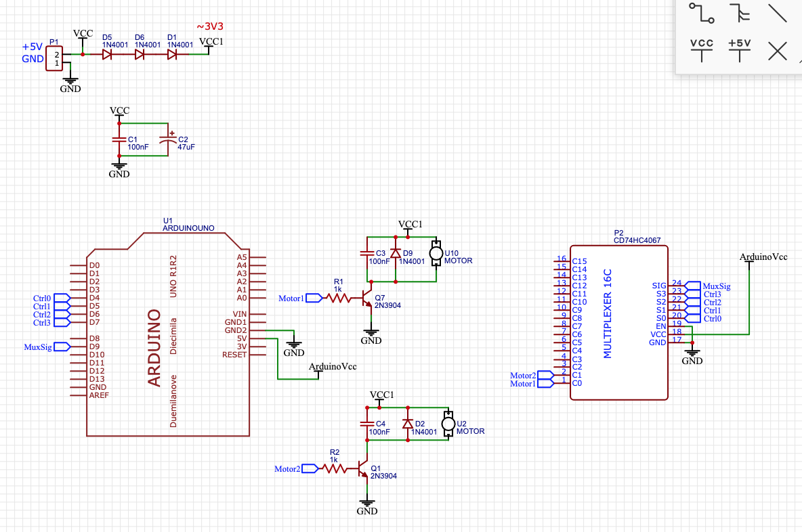Select diode D5 symbol

click(x=107, y=54)
